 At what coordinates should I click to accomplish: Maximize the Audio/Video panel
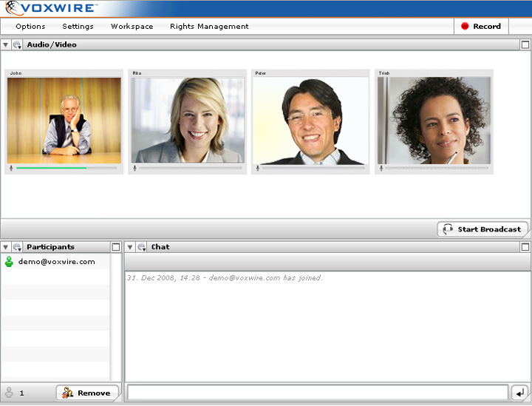coord(525,45)
